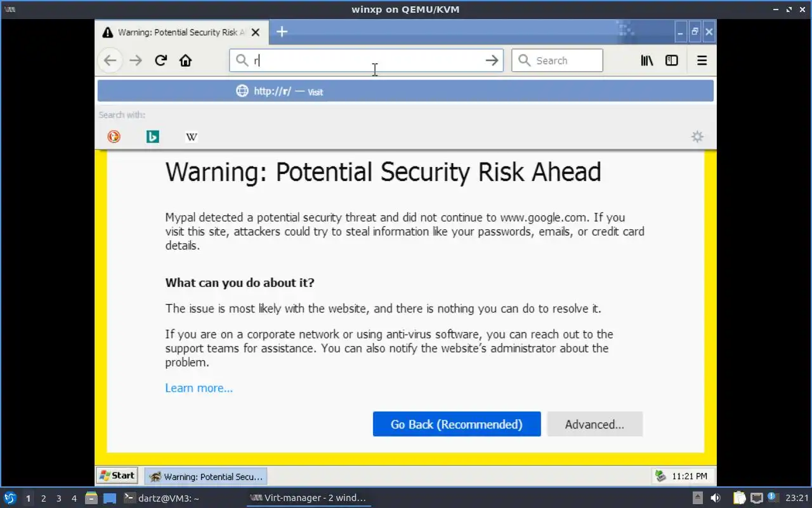Close the Warning security risk tab

(x=255, y=32)
